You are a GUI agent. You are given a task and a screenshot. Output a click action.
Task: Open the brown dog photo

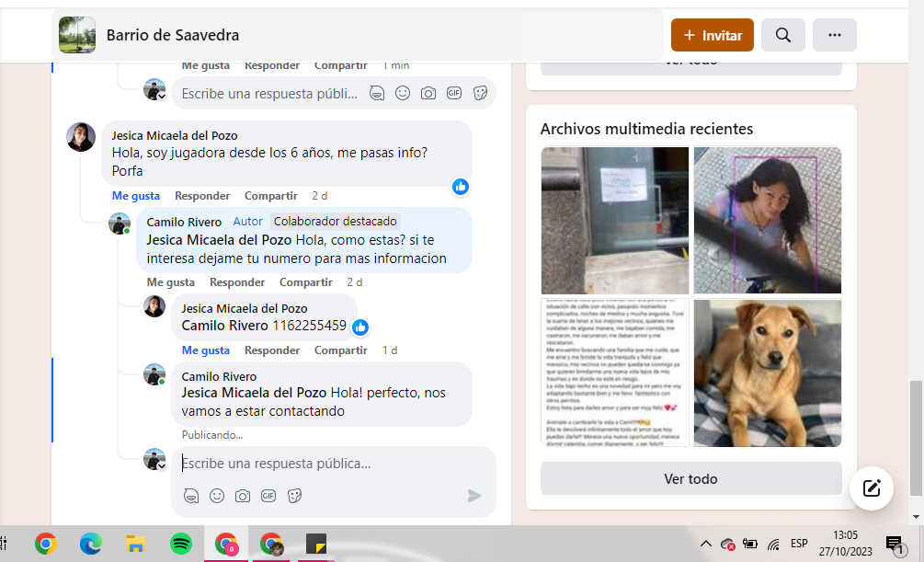click(x=768, y=373)
